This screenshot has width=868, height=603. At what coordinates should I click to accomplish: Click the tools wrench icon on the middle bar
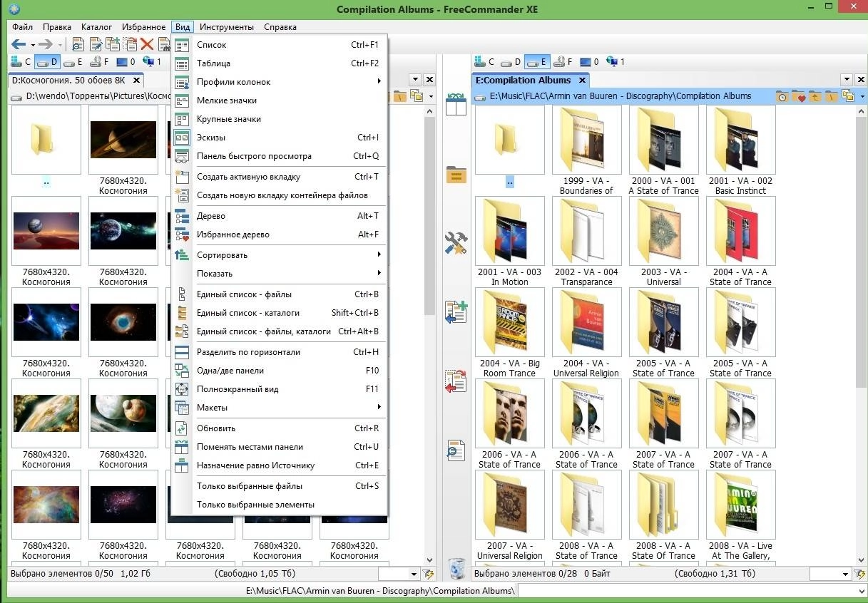tap(456, 243)
